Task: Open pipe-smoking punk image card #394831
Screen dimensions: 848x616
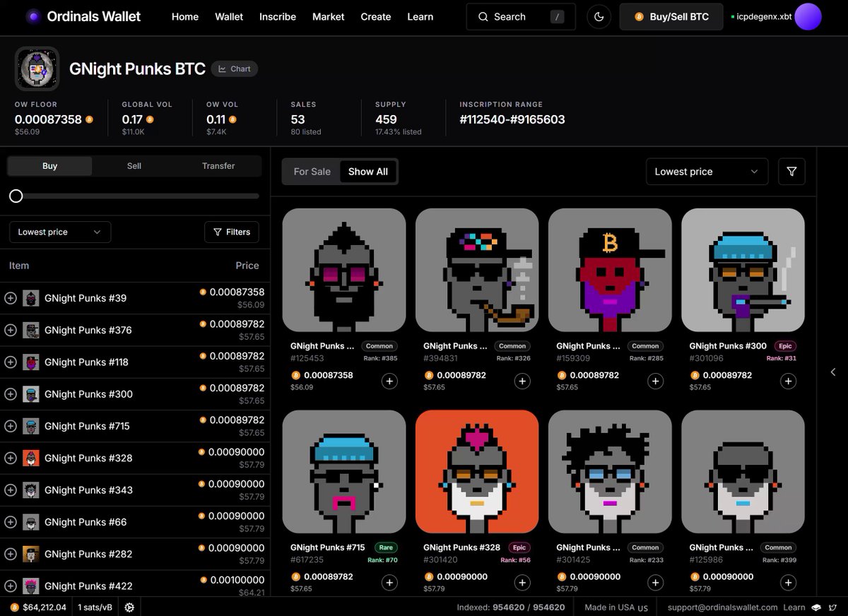Action: pos(477,270)
